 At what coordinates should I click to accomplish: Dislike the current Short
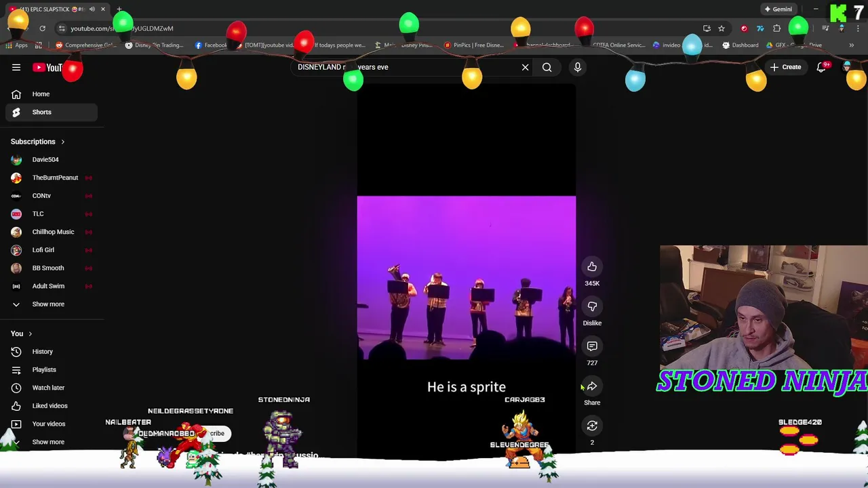[x=592, y=307]
